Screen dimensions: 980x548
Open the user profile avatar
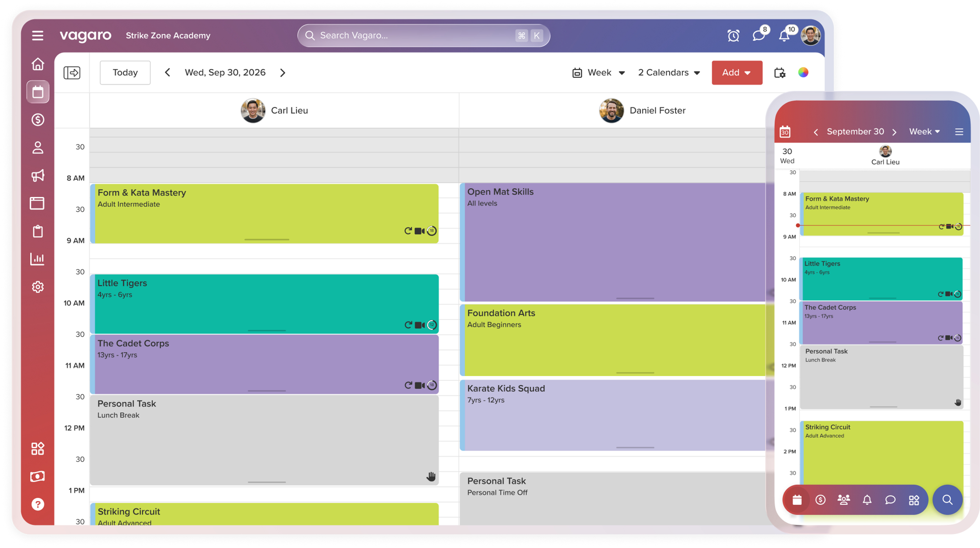[811, 35]
